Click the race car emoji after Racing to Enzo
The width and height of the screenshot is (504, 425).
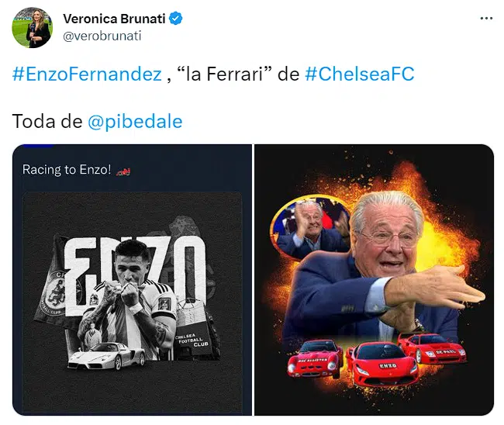123,172
